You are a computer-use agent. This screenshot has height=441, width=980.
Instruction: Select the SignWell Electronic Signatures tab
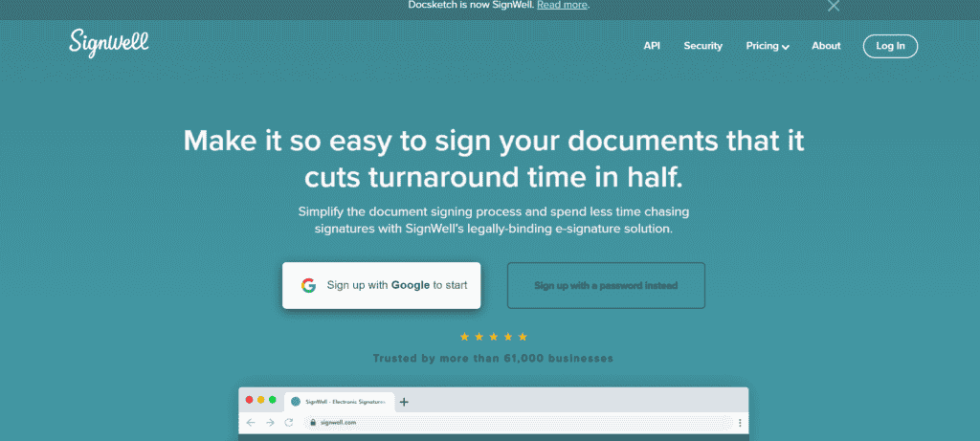tap(338, 402)
